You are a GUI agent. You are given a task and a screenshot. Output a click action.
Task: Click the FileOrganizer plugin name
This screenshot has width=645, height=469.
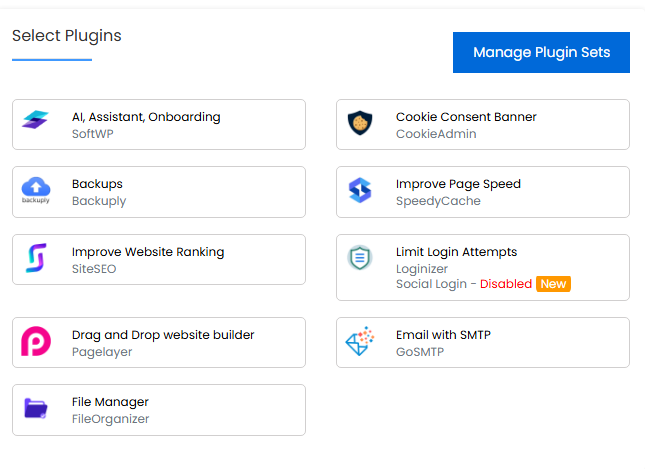coord(110,419)
